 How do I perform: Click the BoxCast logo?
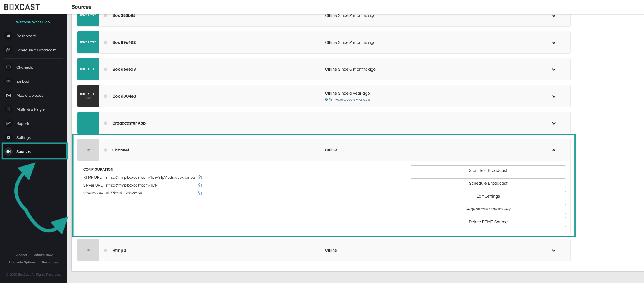click(22, 7)
